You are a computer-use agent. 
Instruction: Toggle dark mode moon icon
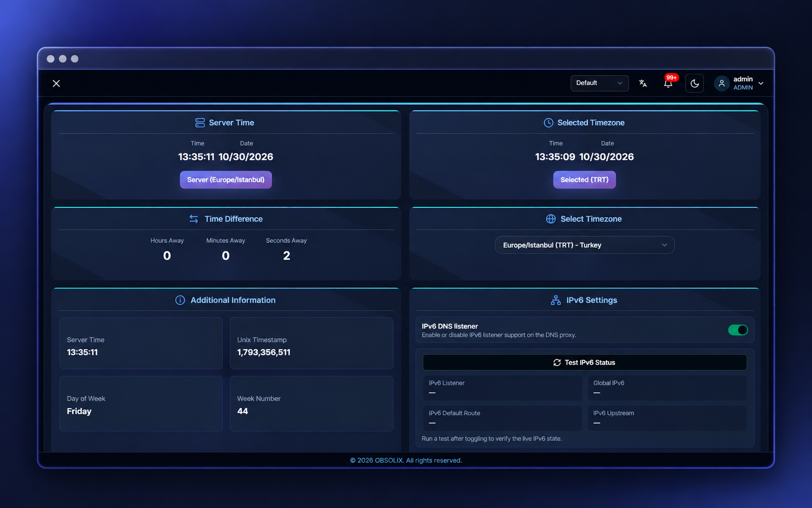695,83
